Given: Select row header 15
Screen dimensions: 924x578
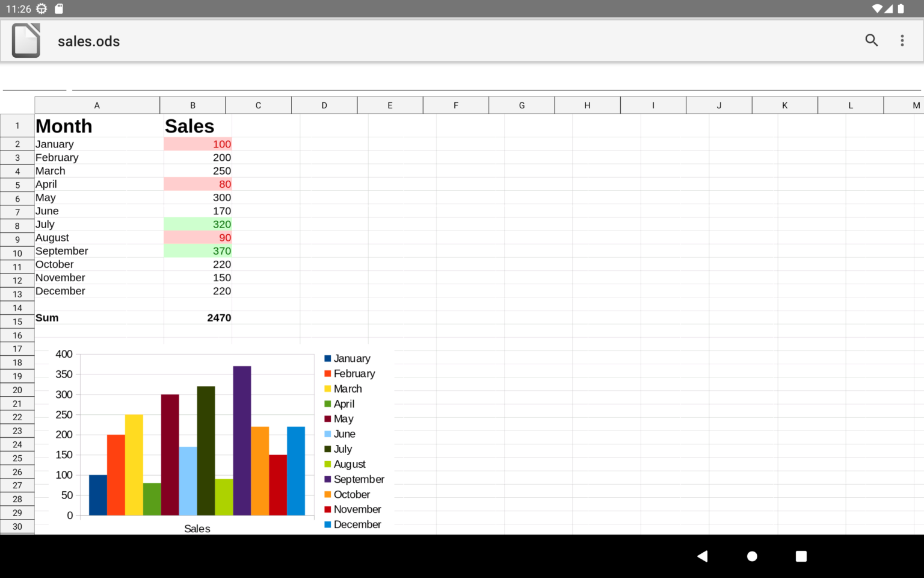Looking at the screenshot, I should [x=17, y=322].
